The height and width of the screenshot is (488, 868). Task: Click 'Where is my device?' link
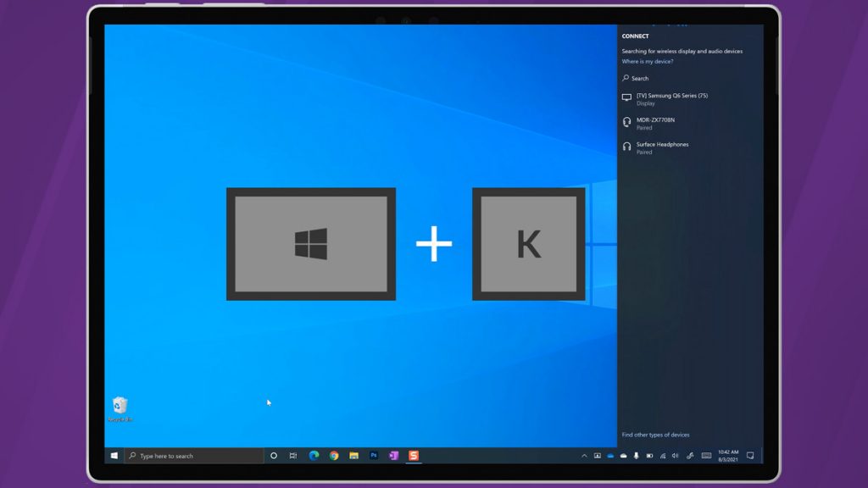[x=647, y=61]
